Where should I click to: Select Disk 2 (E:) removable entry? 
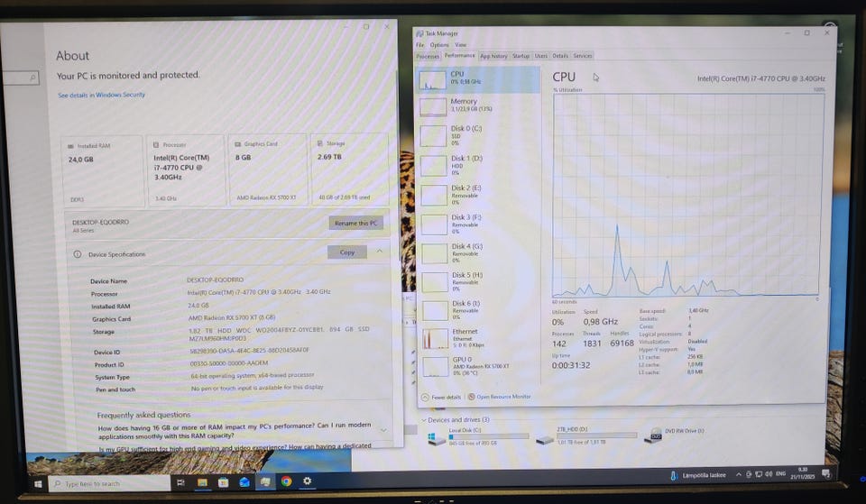pyautogui.click(x=478, y=195)
